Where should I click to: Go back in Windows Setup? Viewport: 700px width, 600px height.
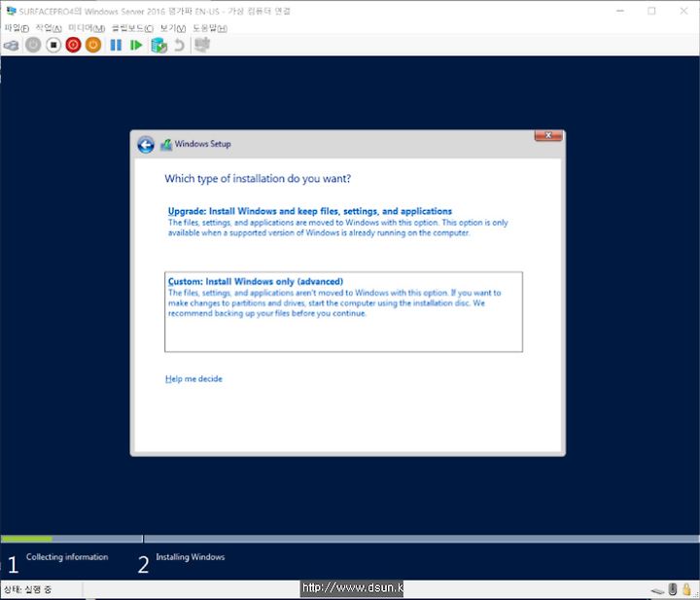coord(146,145)
